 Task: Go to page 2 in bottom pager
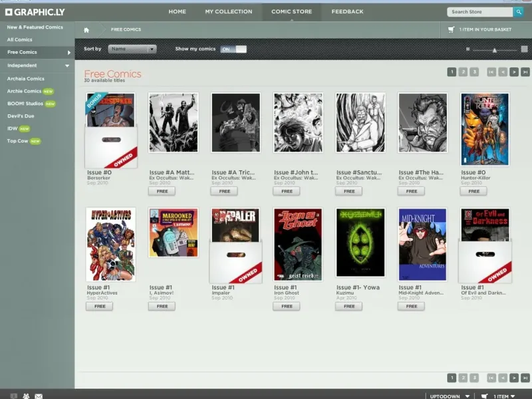[x=463, y=378]
